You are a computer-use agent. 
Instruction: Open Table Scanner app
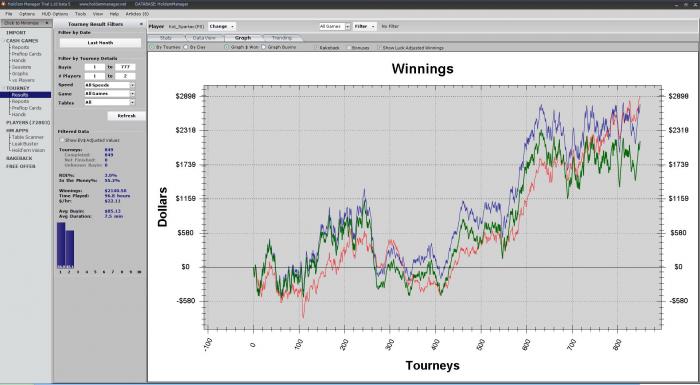[x=28, y=137]
